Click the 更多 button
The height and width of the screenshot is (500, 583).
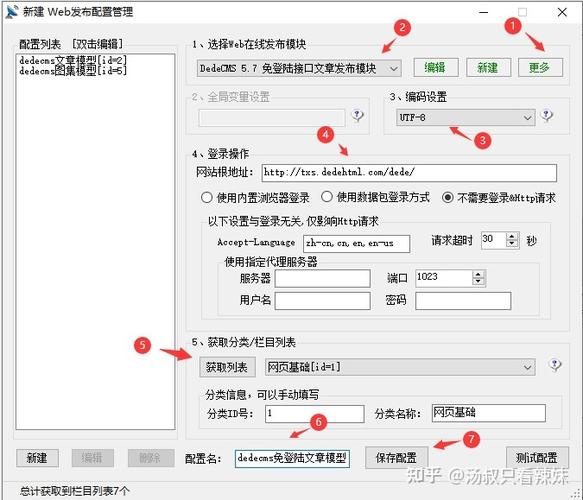click(540, 68)
